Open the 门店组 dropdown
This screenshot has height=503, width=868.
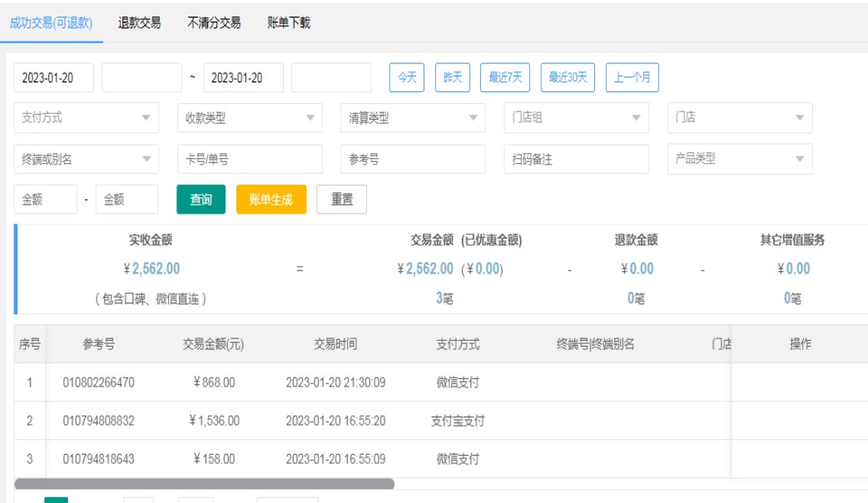tap(576, 118)
